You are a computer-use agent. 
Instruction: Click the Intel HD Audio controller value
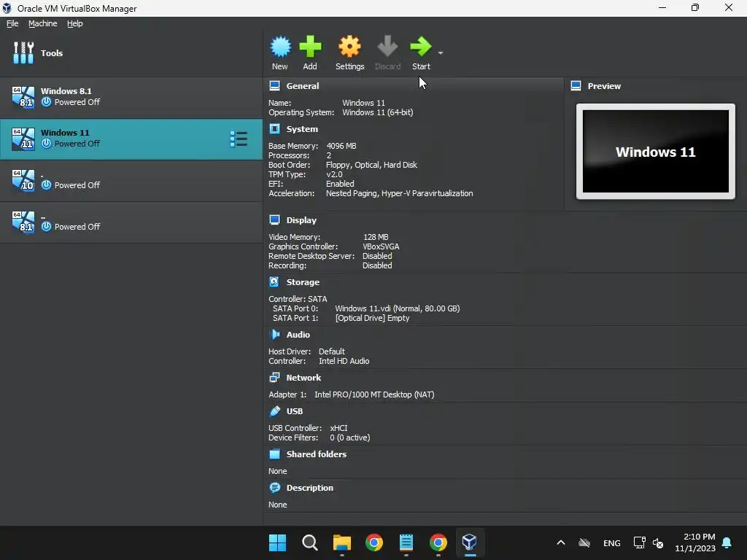coord(344,361)
